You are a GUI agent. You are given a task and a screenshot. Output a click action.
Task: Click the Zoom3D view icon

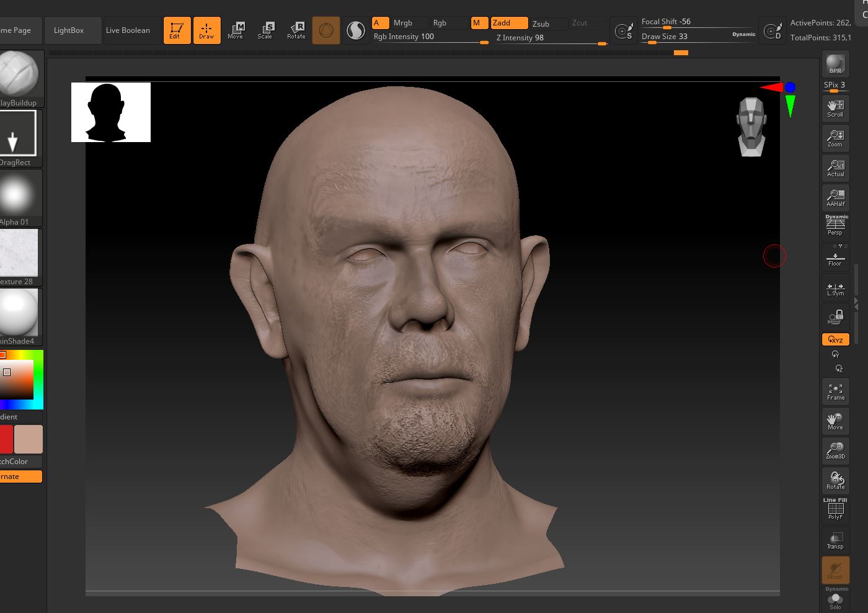[x=835, y=451]
